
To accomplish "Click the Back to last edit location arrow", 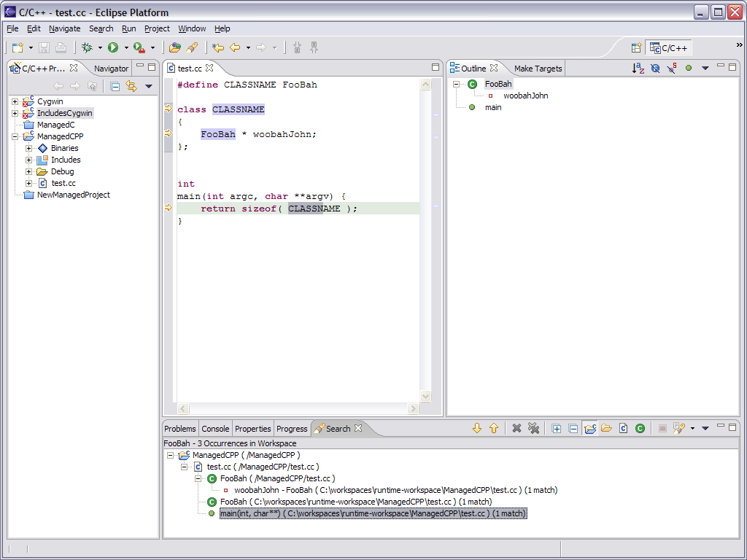I will 217,48.
